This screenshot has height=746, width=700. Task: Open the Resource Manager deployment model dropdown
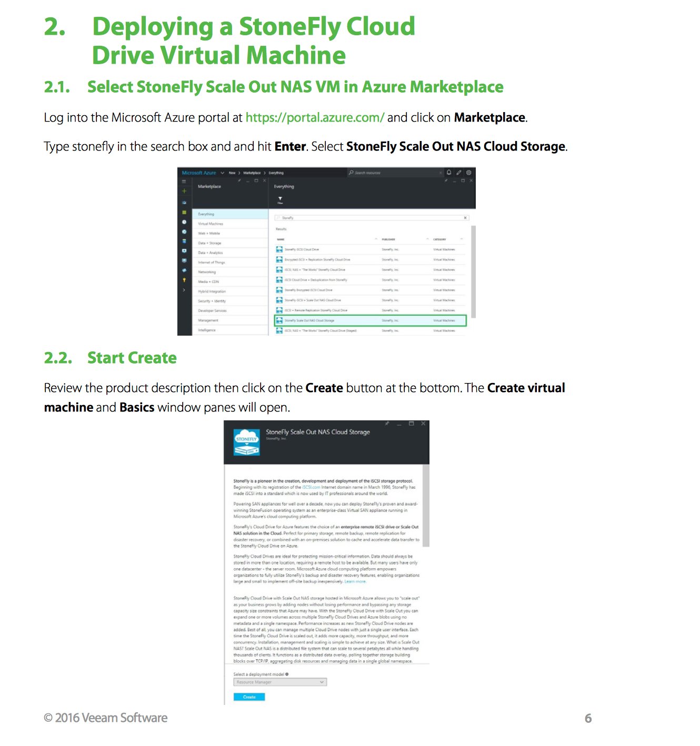280,682
